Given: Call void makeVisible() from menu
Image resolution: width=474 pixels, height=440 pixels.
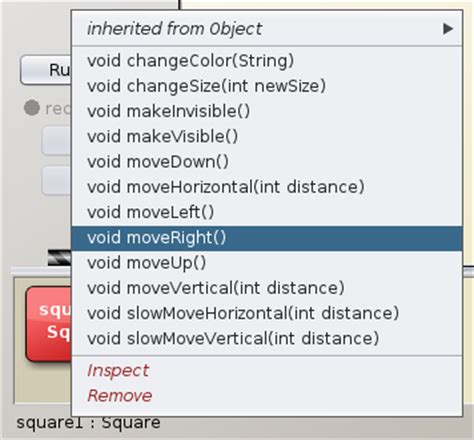Looking at the screenshot, I should 267,137.
